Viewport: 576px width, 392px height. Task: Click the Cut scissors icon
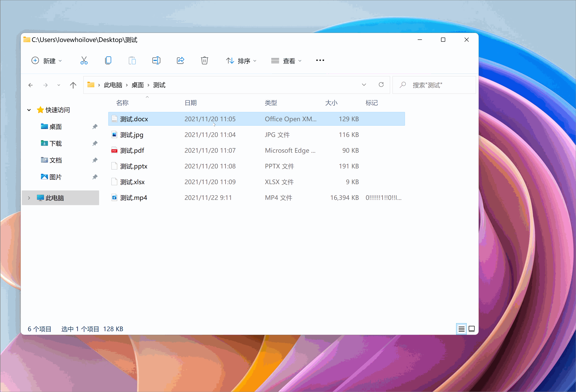[x=84, y=60]
